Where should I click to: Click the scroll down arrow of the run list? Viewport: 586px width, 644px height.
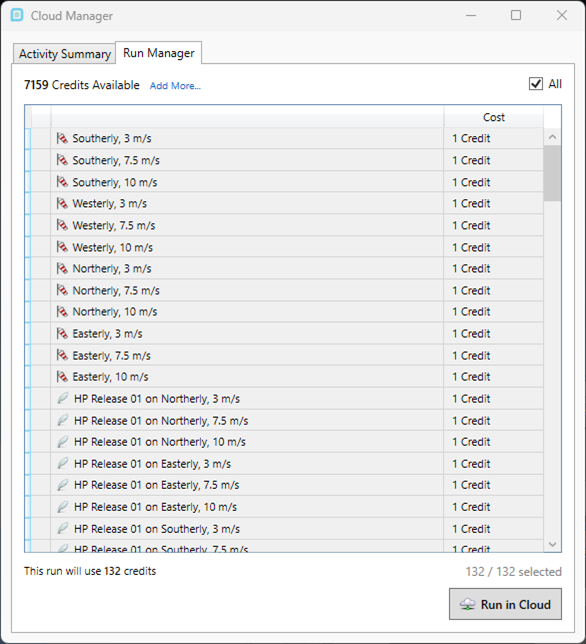(552, 544)
